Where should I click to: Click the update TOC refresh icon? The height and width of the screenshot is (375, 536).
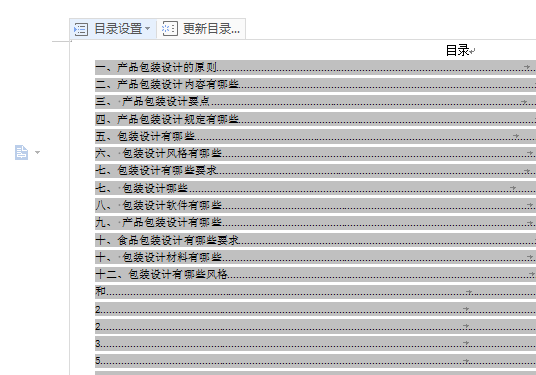coord(170,29)
